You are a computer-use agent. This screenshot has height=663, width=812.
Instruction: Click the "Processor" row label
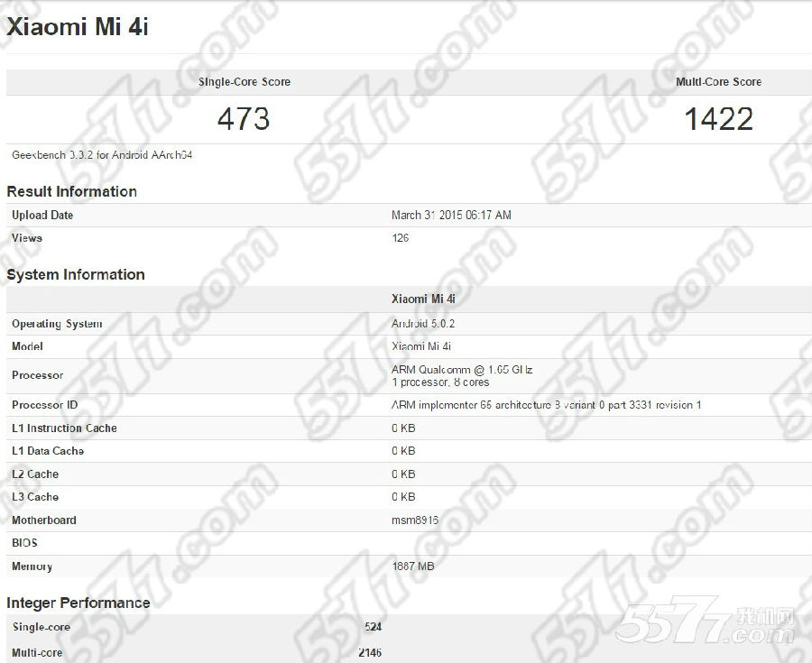[x=37, y=375]
